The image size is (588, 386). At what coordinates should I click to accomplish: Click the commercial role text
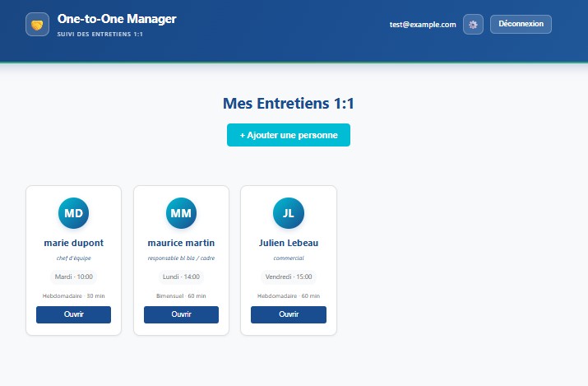point(289,258)
